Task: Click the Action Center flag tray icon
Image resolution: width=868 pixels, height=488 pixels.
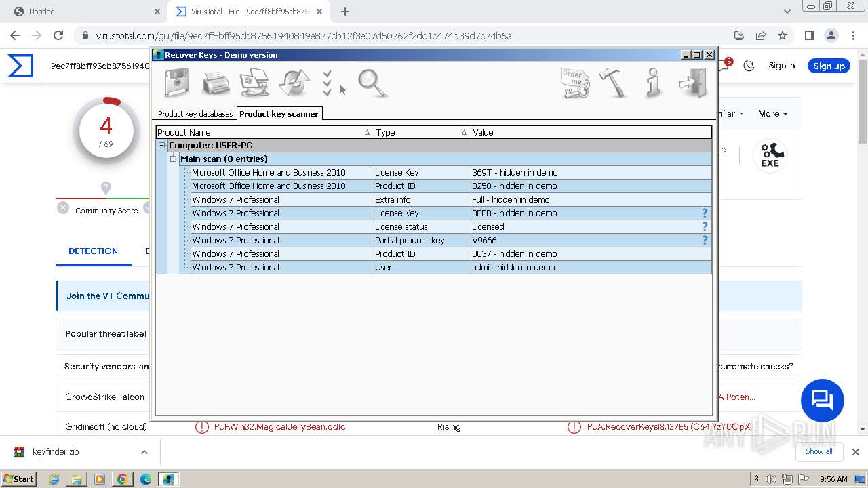Action: 803,479
